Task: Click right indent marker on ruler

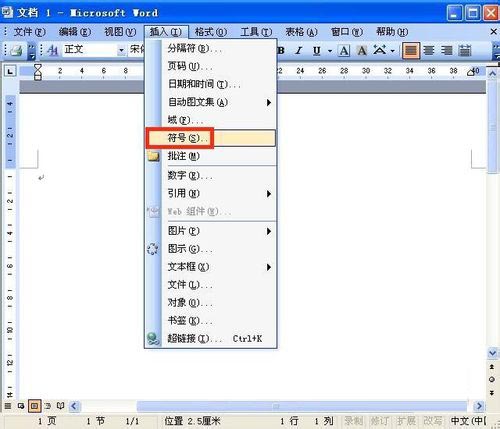Action: (x=471, y=72)
